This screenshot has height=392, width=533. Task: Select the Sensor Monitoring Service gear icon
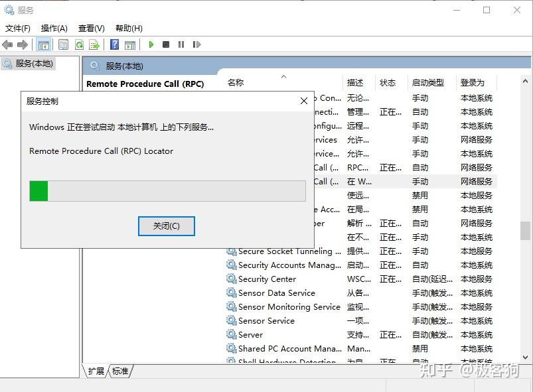click(232, 306)
